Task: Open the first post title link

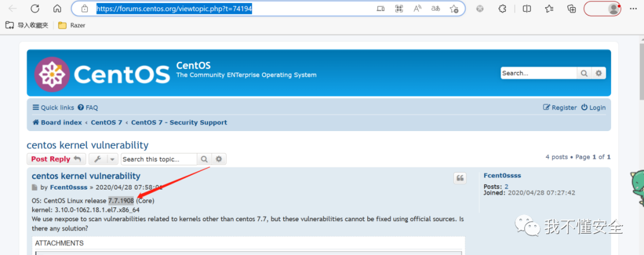Action: click(86, 176)
